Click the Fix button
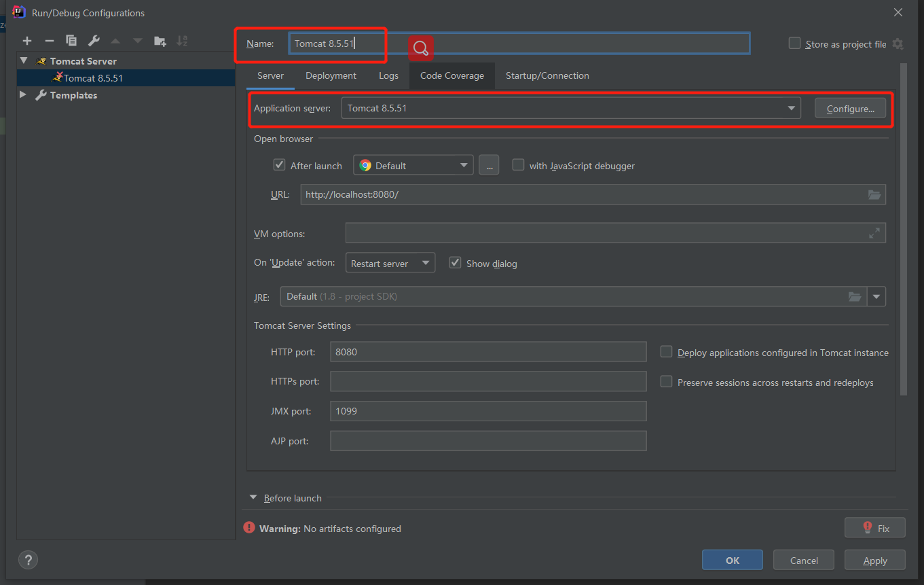The width and height of the screenshot is (924, 585). [x=875, y=528]
